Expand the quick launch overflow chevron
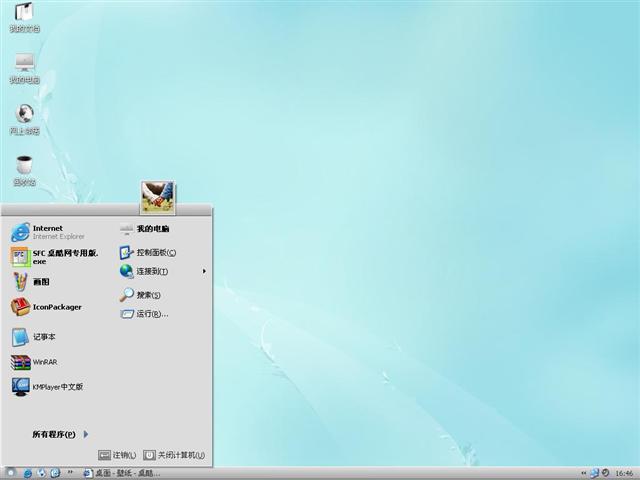 tap(70, 472)
